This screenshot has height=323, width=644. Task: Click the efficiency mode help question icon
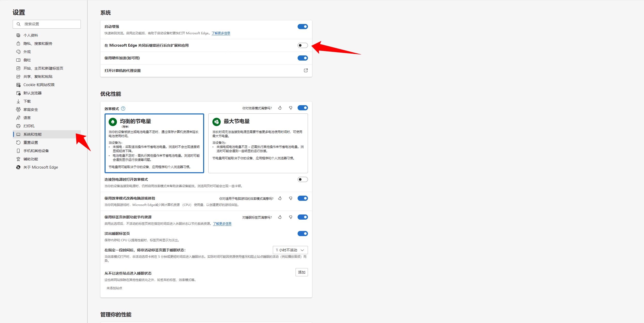[x=123, y=109]
